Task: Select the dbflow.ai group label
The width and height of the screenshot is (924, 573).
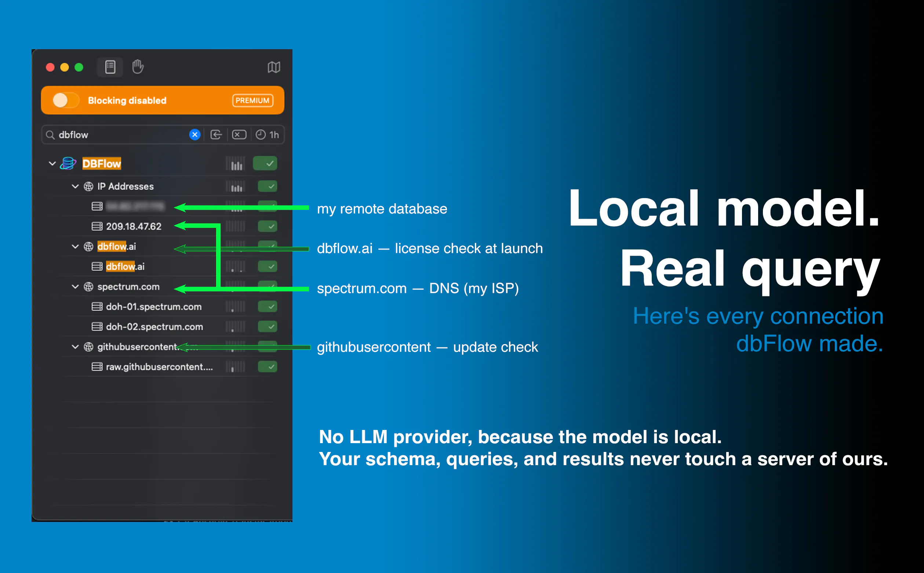Action: tap(117, 247)
